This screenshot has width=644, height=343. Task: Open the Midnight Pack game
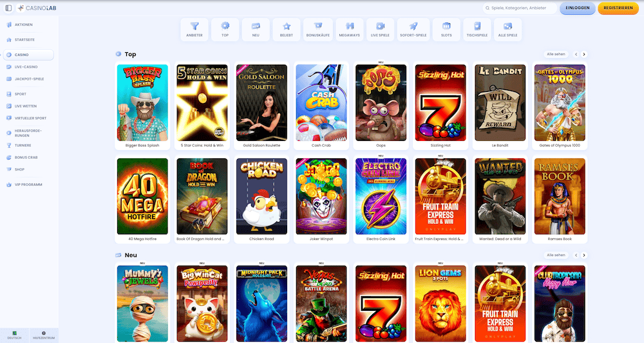261,304
